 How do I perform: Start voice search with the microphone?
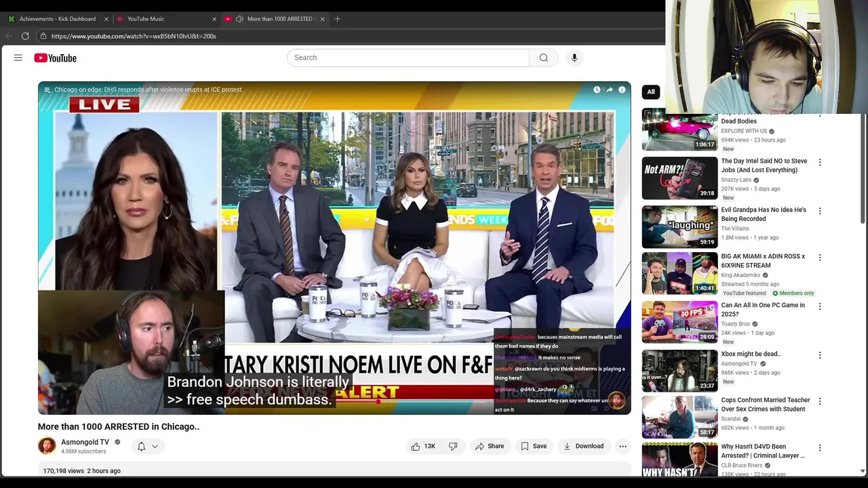click(574, 58)
